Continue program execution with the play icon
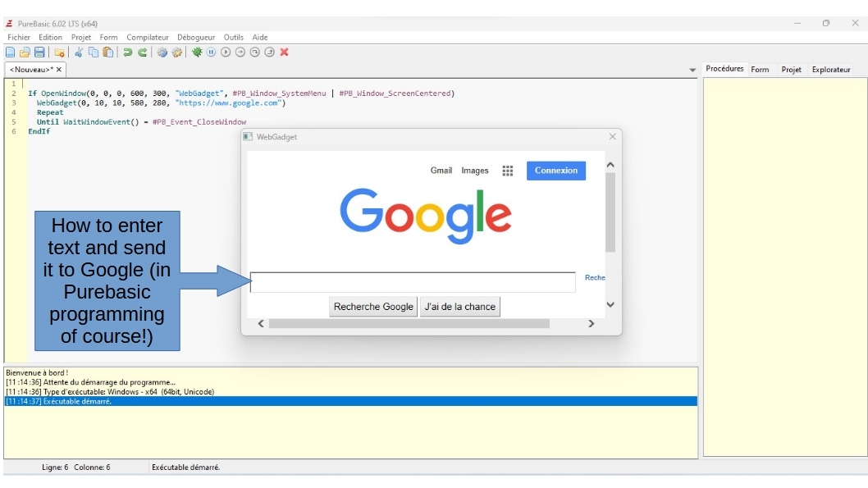 click(226, 52)
